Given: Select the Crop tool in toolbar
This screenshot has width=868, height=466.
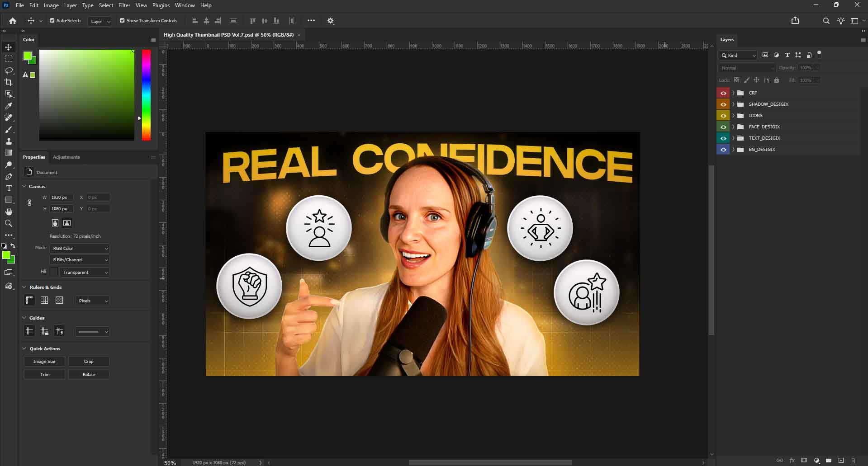Looking at the screenshot, I should pos(9,82).
